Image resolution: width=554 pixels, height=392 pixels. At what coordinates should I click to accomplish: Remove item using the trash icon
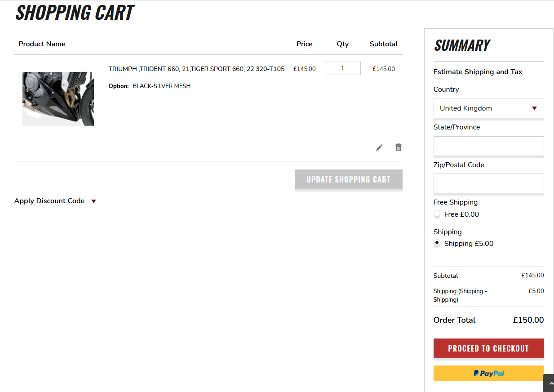[x=398, y=147]
